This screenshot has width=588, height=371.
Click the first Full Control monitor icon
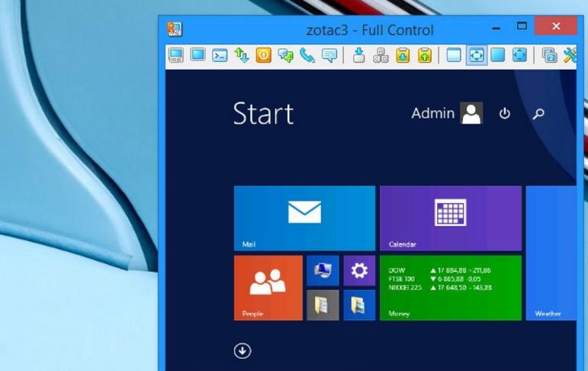(175, 55)
